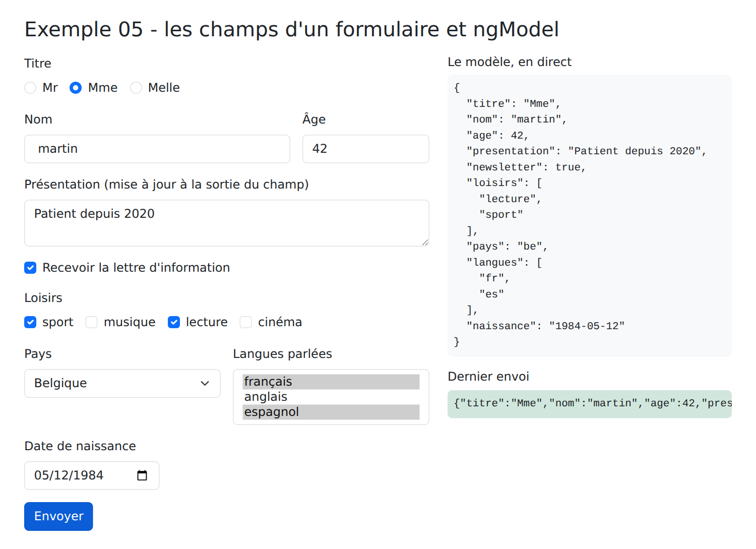Click the Envoyer submit button
Image resolution: width=756 pixels, height=549 pixels.
[x=58, y=516]
